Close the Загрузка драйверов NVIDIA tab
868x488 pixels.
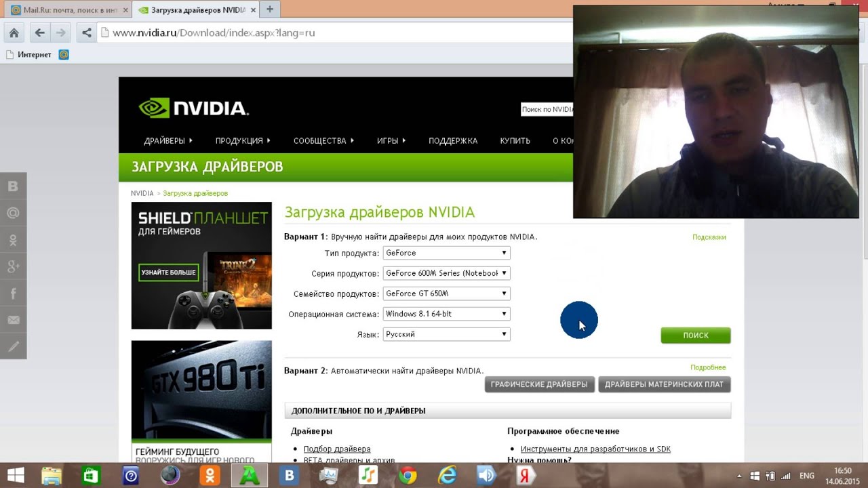point(253,10)
